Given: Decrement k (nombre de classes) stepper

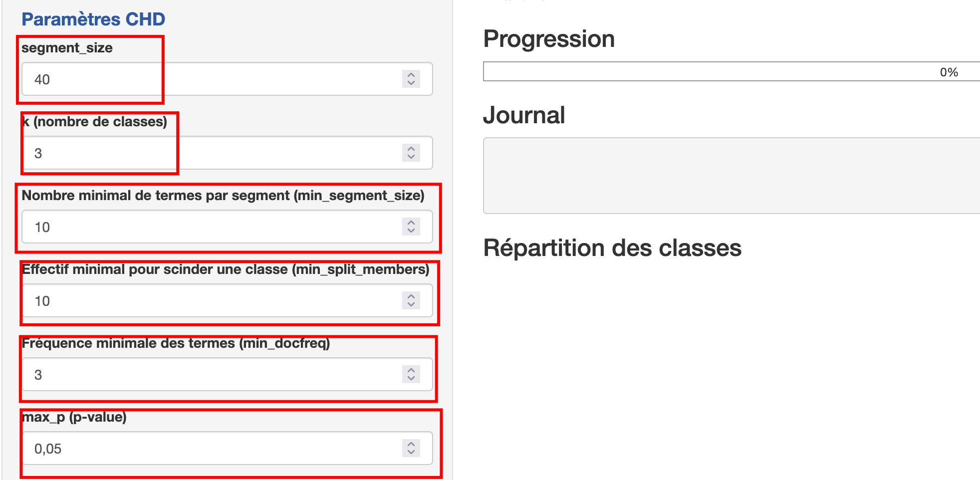Looking at the screenshot, I should (x=411, y=157).
